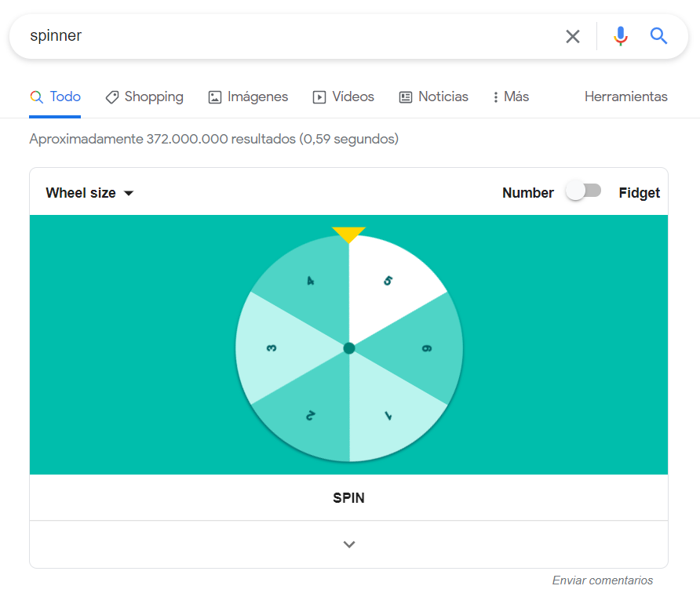Click the Noticias newspaper icon

406,97
